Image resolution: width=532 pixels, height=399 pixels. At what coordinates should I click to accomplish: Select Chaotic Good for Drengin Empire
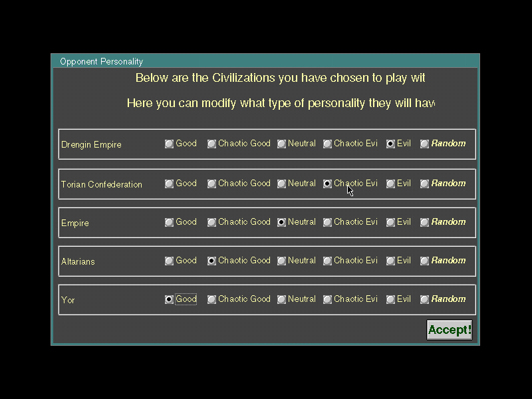point(212,144)
